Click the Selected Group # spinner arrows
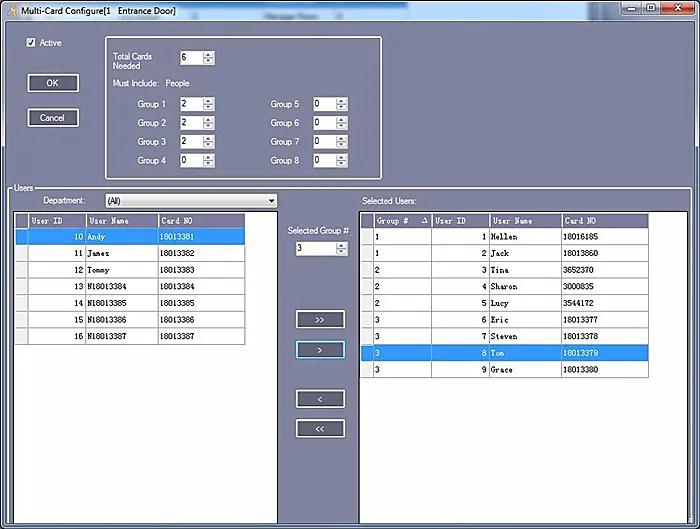 342,249
